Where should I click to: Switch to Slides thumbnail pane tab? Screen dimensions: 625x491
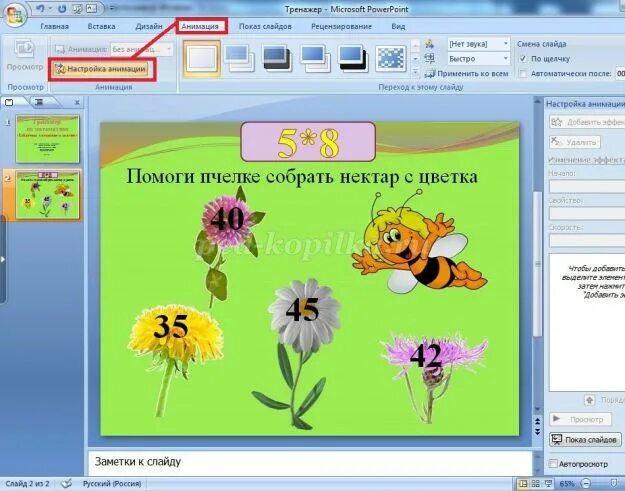click(x=9, y=102)
